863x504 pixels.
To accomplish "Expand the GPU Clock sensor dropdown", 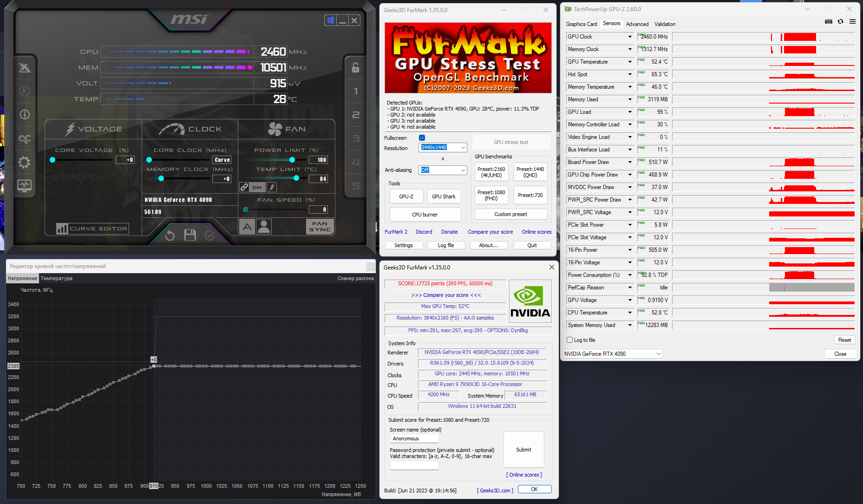I will (x=630, y=37).
